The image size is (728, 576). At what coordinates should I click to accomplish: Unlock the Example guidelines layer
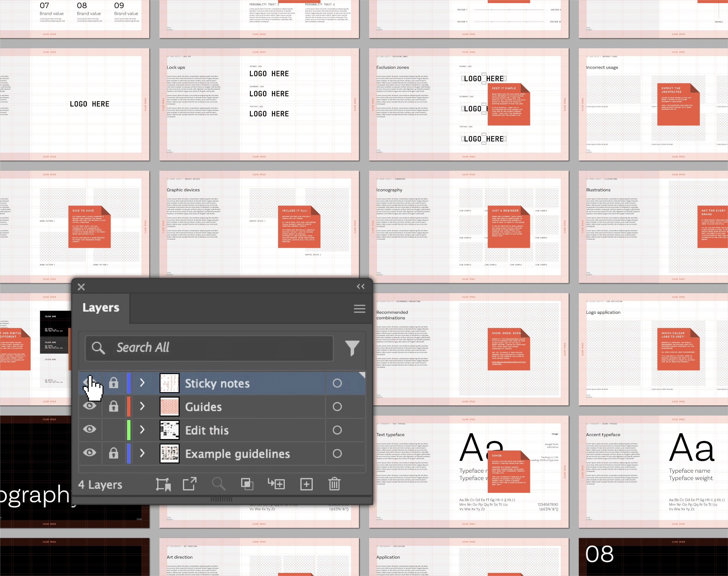tap(113, 453)
